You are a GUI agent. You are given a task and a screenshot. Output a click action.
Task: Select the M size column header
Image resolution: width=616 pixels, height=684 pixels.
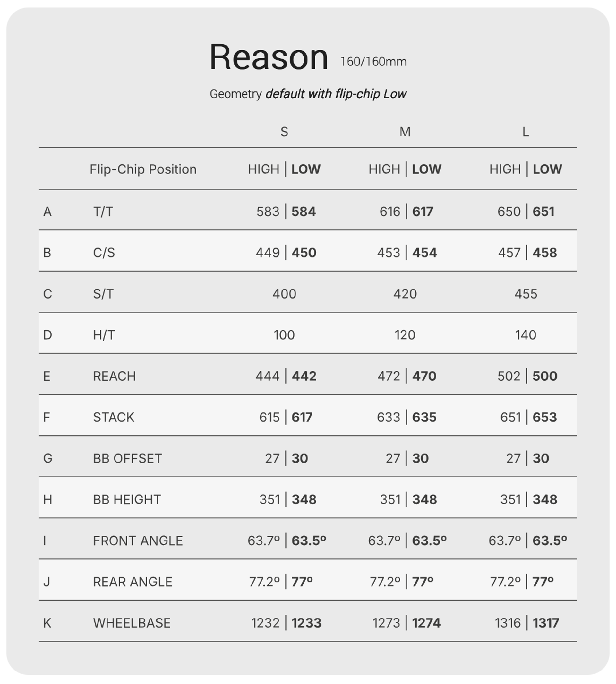[405, 132]
